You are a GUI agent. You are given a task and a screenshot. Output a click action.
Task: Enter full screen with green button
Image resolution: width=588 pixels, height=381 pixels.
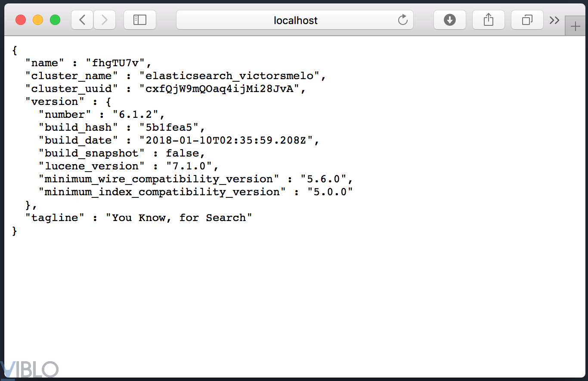point(55,20)
